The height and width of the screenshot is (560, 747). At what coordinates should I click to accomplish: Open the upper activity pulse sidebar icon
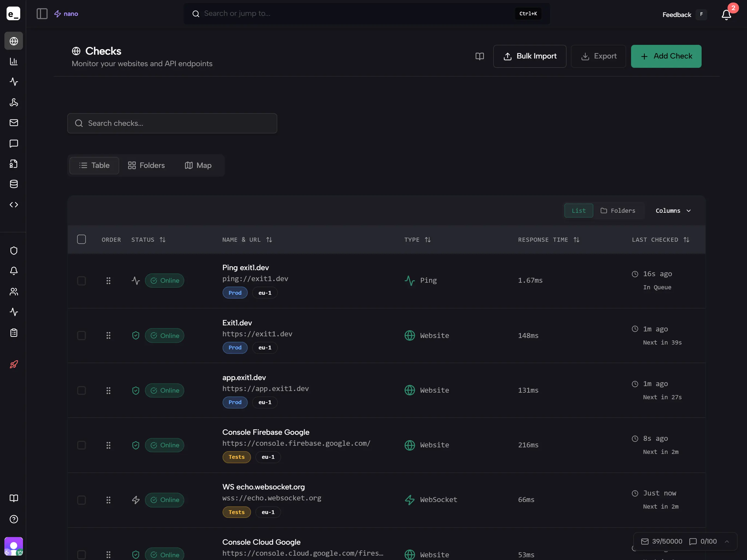13,82
